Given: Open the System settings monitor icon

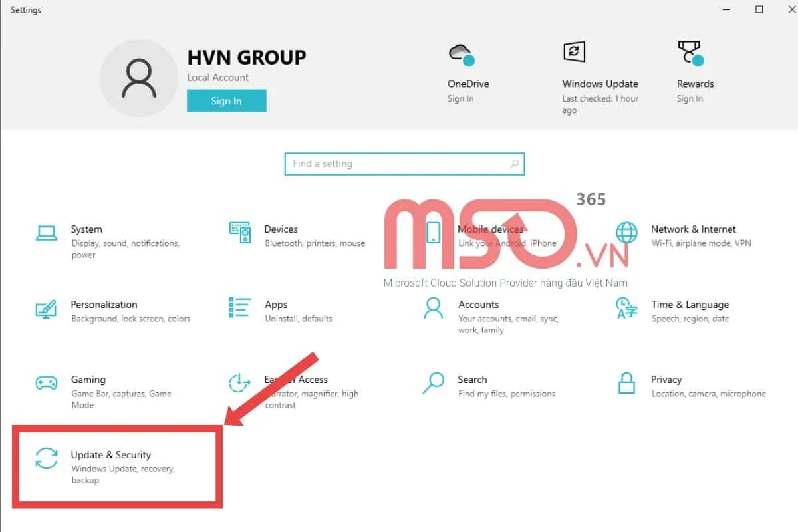Looking at the screenshot, I should pos(47,233).
